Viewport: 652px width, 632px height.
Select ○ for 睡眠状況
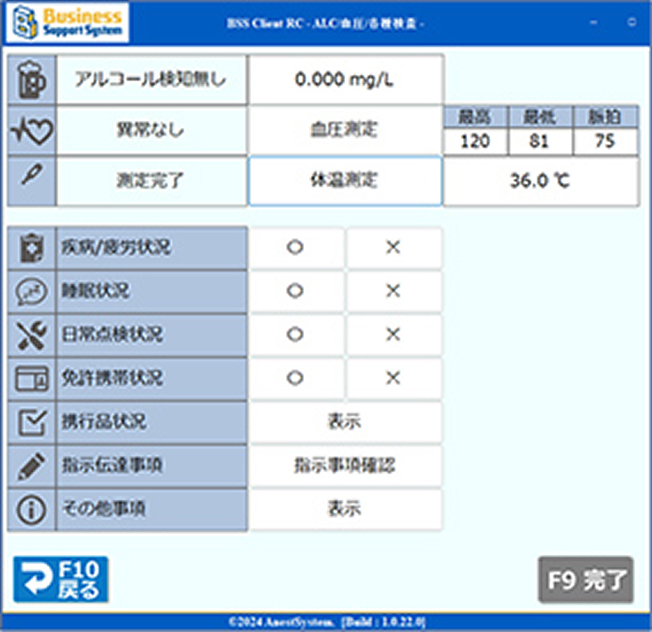(x=296, y=291)
